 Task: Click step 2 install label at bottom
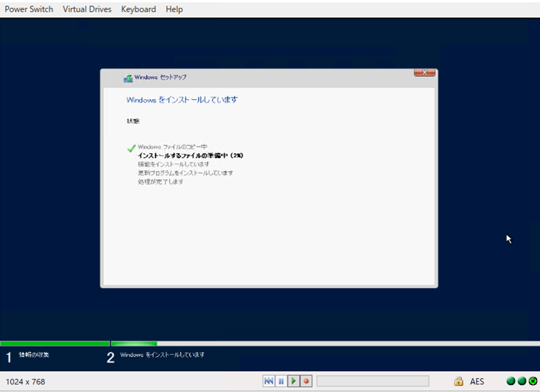coord(162,355)
